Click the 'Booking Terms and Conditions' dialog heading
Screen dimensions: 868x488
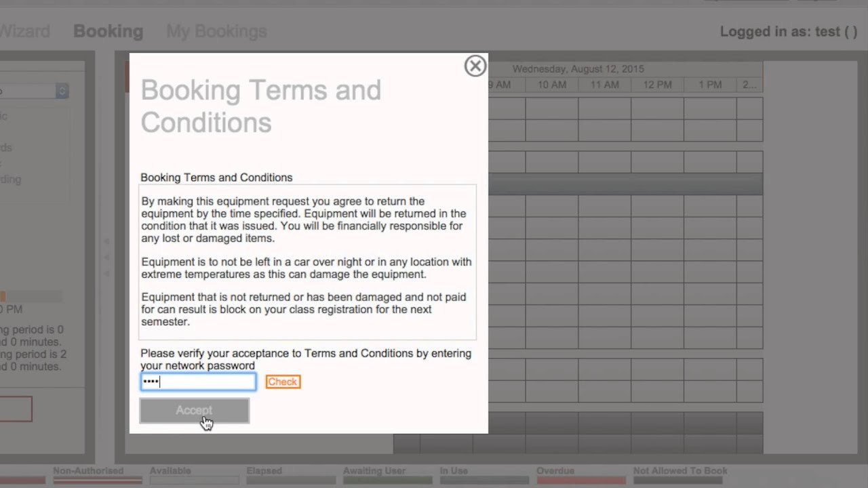(261, 106)
